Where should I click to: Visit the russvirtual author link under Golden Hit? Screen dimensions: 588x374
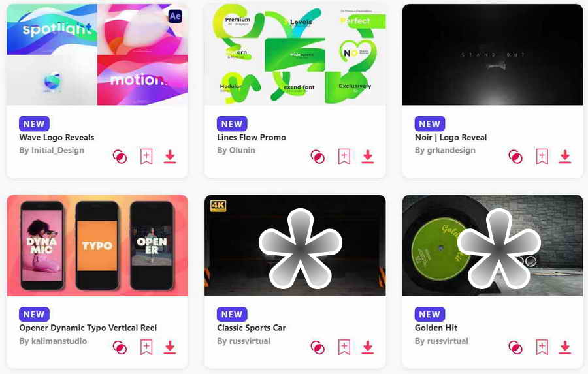click(x=442, y=341)
